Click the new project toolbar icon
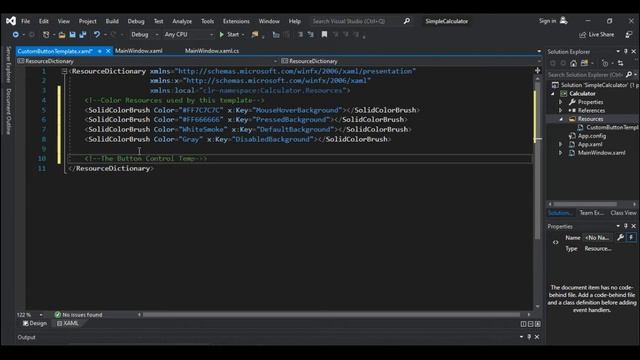The height and width of the screenshot is (360, 640). (46, 35)
